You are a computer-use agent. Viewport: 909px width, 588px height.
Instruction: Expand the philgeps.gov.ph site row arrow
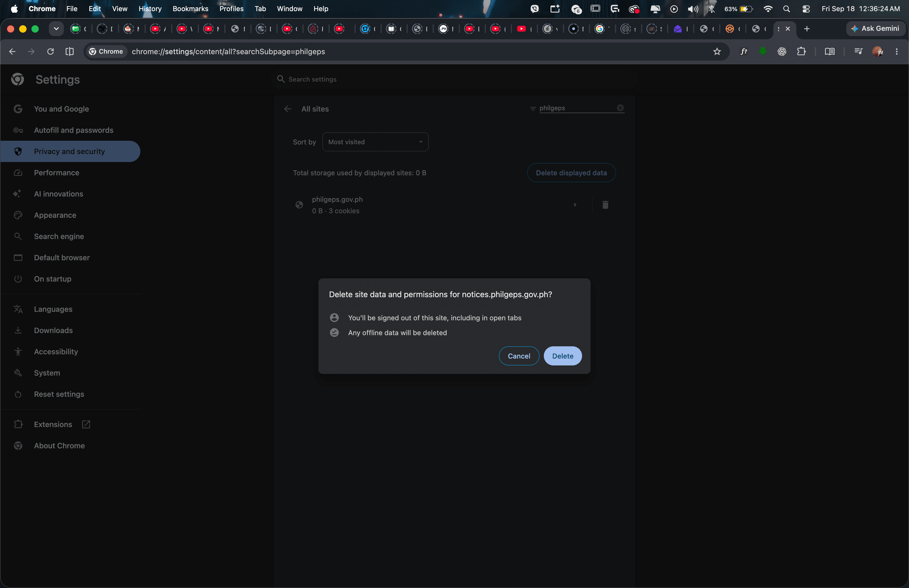point(575,205)
